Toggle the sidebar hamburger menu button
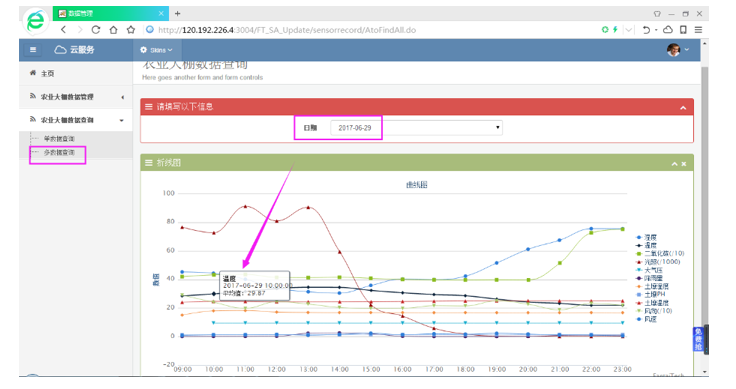The height and width of the screenshot is (389, 736). (x=33, y=50)
